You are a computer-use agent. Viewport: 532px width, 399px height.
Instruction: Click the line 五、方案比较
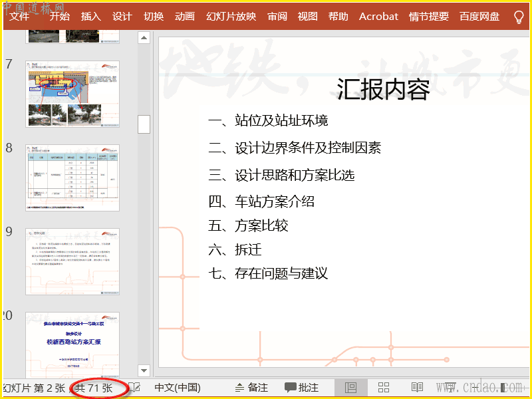pos(248,225)
